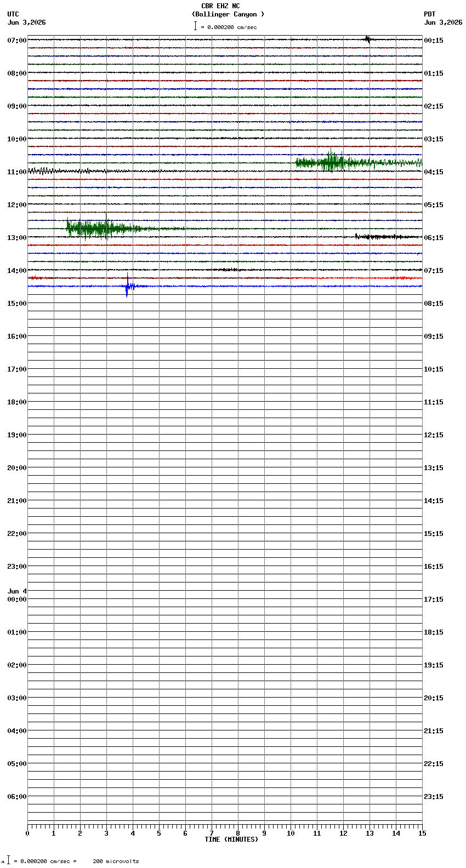Click the '13:00' UTC time label

(17, 237)
